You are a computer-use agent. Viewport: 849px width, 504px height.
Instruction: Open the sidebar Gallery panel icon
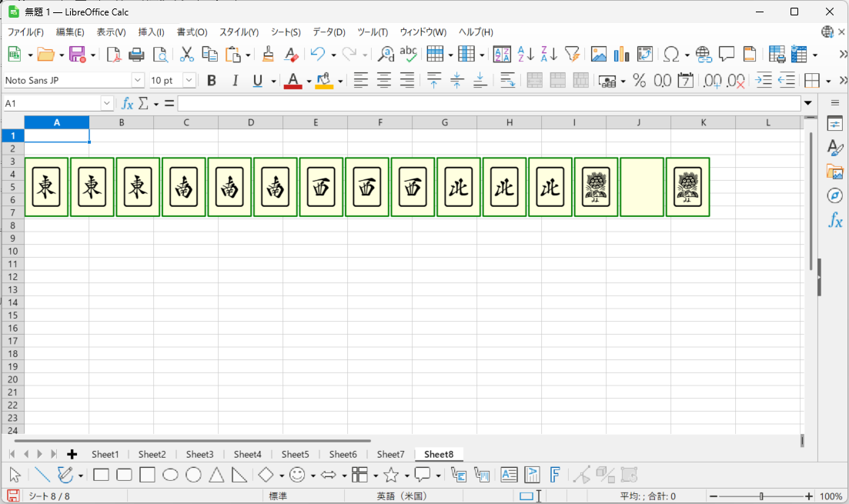coord(834,172)
